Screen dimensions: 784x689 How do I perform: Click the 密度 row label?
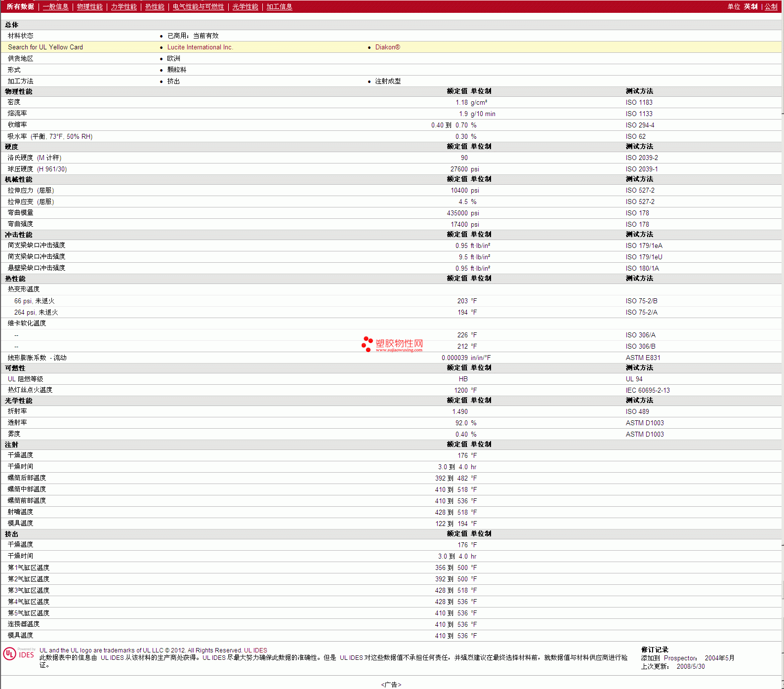click(14, 102)
